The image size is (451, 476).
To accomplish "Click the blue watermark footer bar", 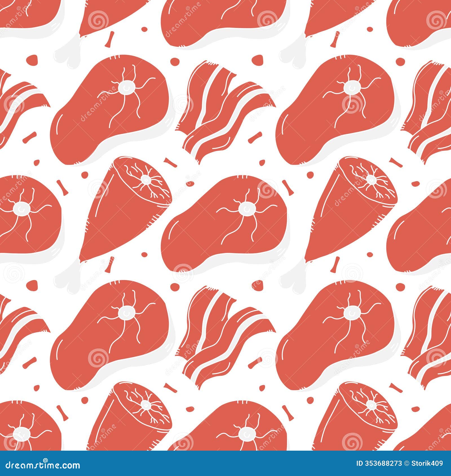I will tap(225, 462).
